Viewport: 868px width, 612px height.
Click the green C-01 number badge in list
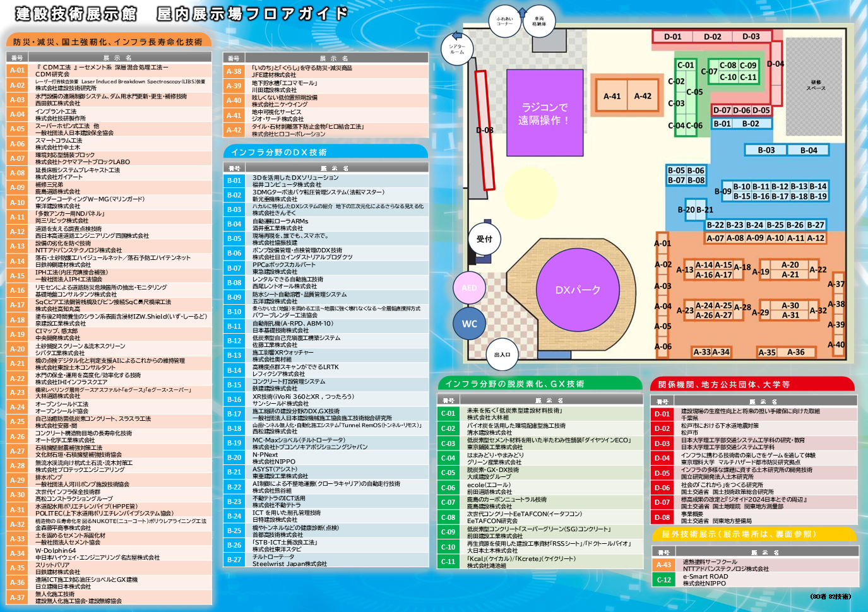pos(448,413)
